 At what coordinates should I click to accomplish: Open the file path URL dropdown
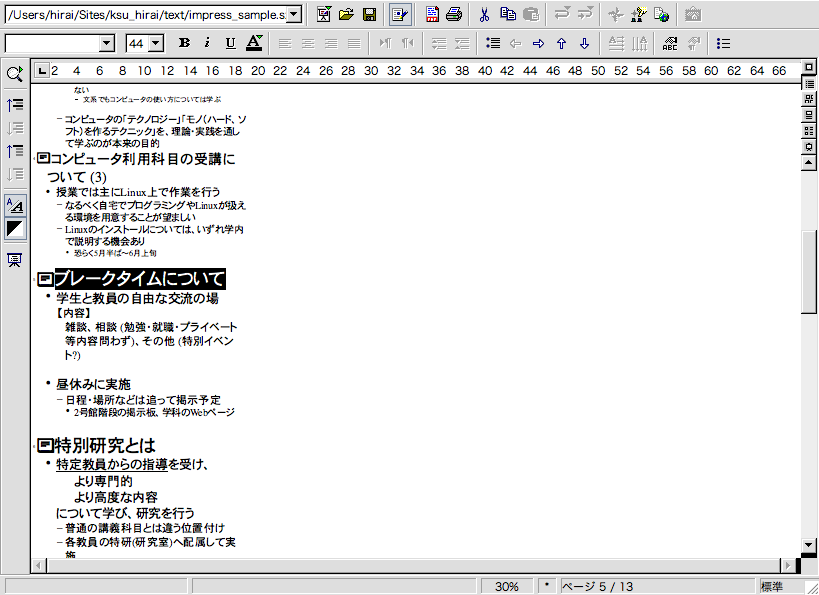click(x=294, y=14)
